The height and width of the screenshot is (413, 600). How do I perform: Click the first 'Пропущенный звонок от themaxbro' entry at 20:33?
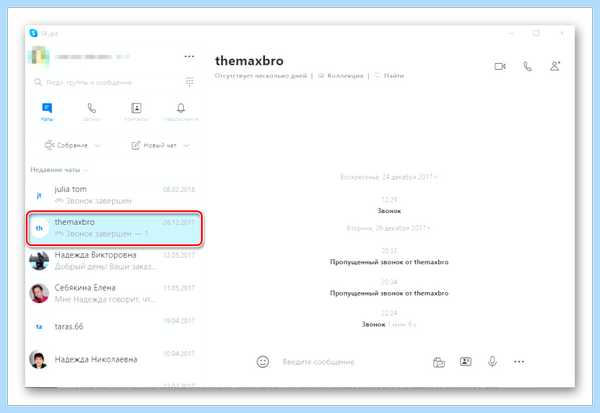pyautogui.click(x=389, y=262)
